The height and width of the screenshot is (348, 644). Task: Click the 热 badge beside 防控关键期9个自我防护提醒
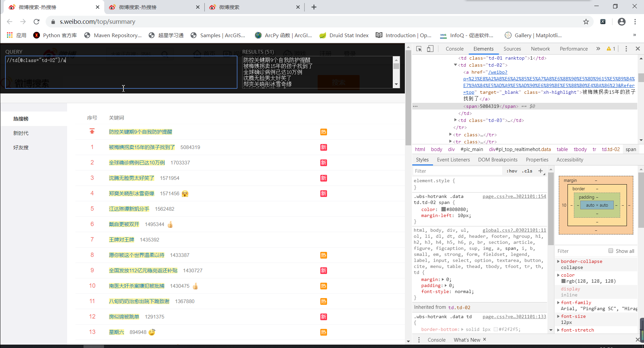323,132
